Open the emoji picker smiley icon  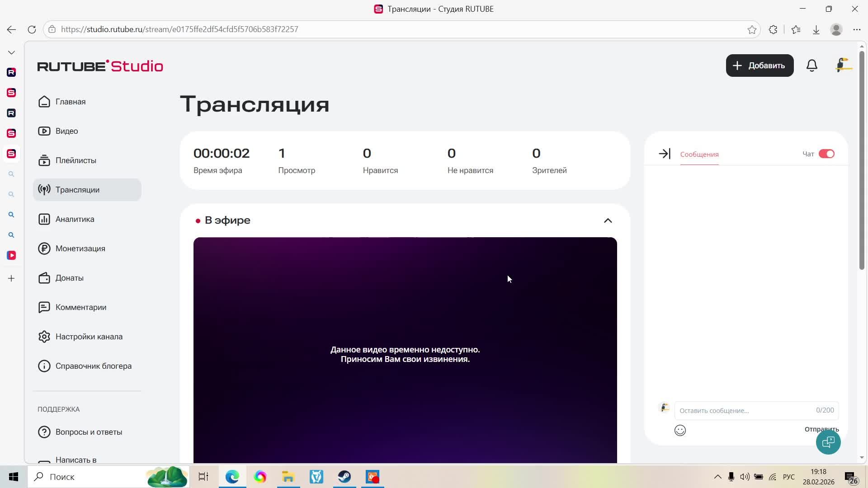(680, 430)
